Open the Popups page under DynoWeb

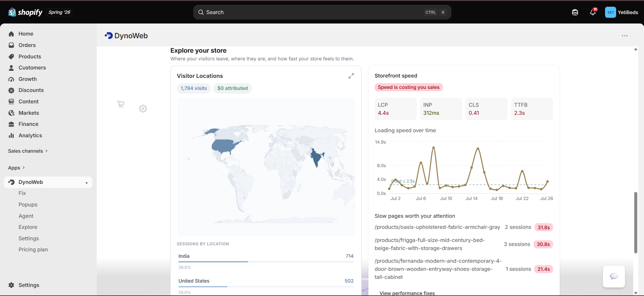28,205
